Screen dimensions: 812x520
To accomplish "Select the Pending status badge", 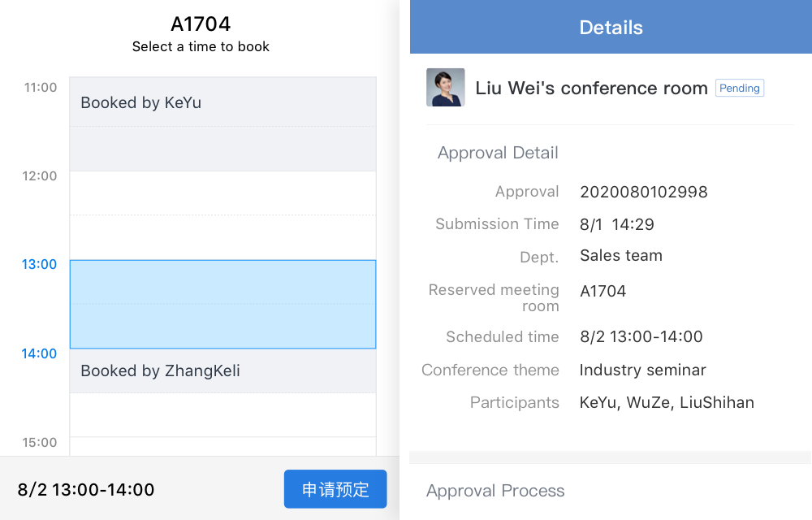I will tap(740, 88).
